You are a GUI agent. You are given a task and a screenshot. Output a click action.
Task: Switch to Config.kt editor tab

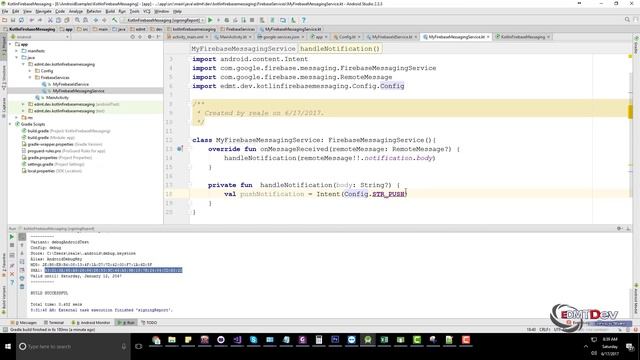click(x=347, y=37)
